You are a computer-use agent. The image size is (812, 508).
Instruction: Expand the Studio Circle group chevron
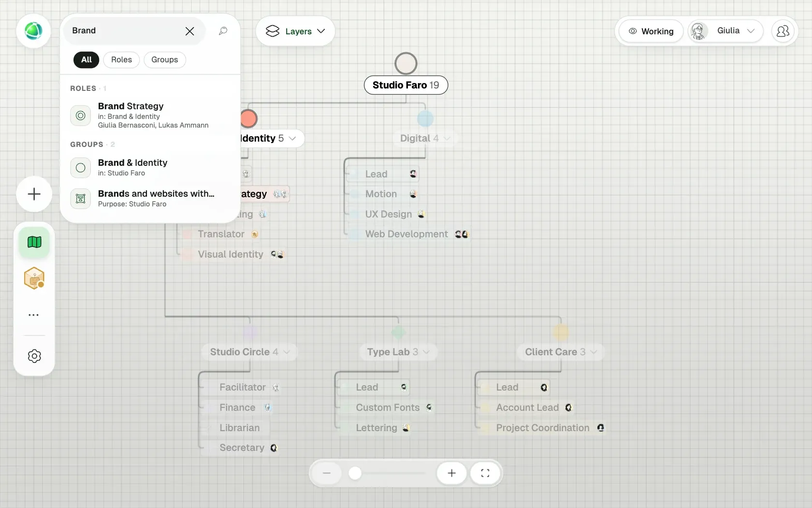click(287, 352)
